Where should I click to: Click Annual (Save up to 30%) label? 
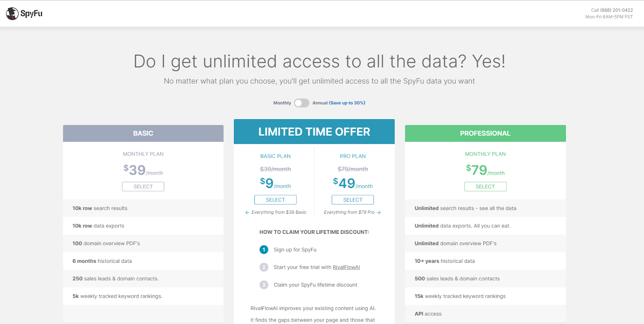(339, 103)
